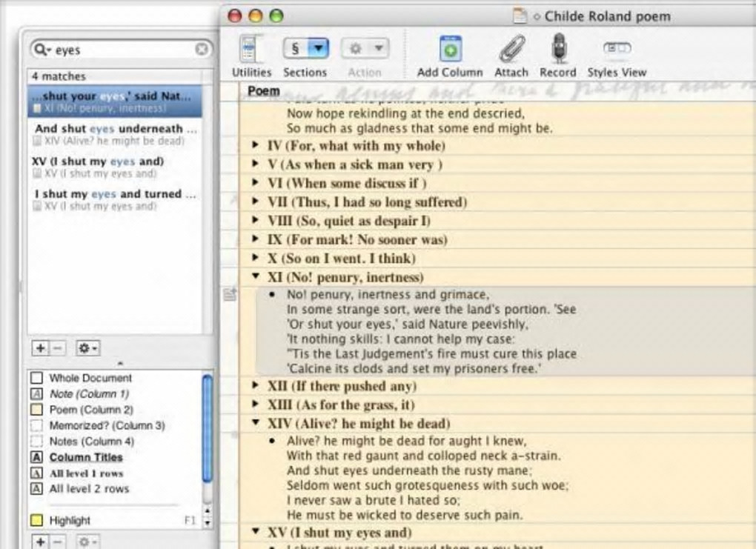The image size is (756, 549).
Task: Expand section IX (For mark! No sooner was)
Action: coord(256,238)
